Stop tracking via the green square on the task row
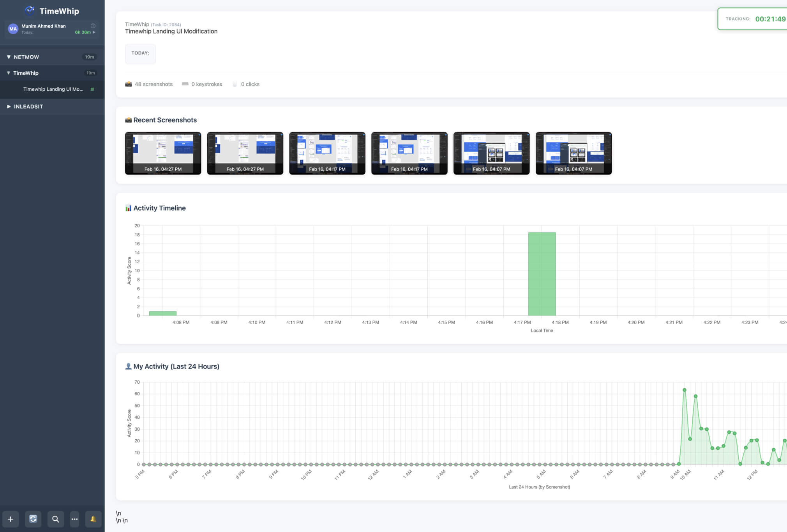 (x=92, y=89)
